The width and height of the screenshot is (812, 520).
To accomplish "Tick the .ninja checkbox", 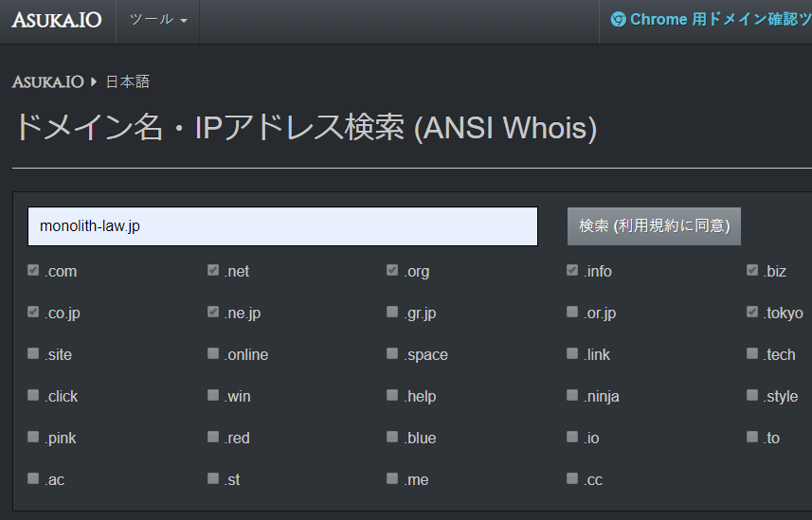I will pyautogui.click(x=572, y=395).
